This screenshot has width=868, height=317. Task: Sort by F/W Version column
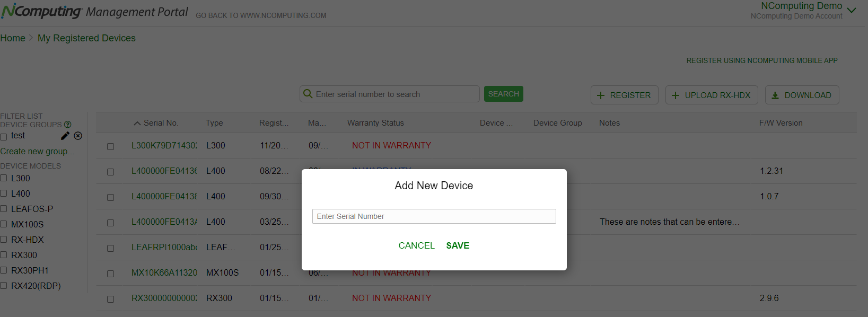pos(781,123)
